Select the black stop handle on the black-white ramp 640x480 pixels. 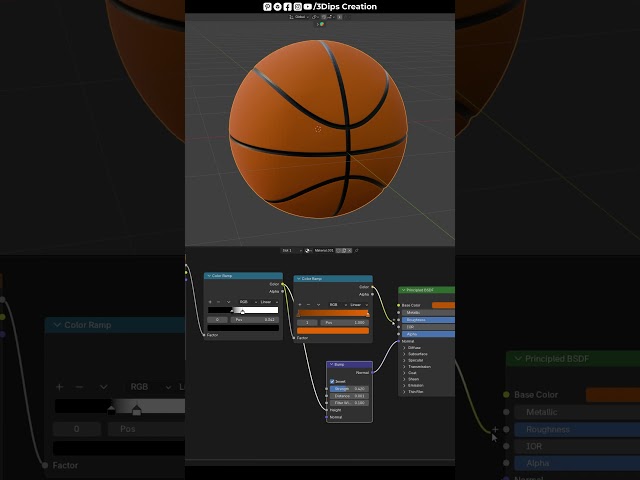pyautogui.click(x=232, y=311)
